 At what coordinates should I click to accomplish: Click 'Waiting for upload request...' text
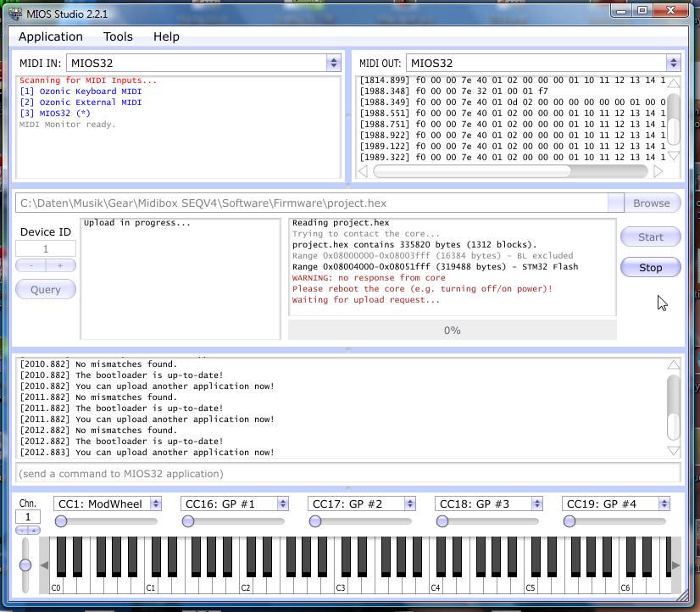tap(366, 300)
